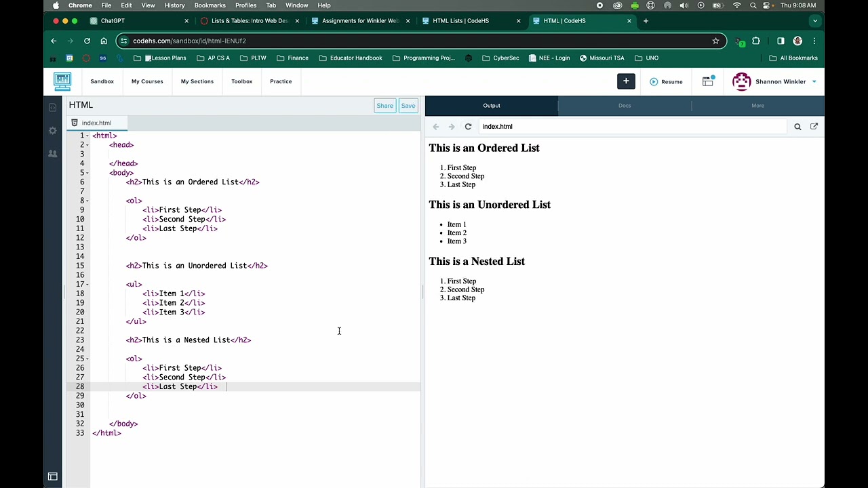Viewport: 868px width, 488px height.
Task: Click the Chrome address bar
Action: [420, 41]
